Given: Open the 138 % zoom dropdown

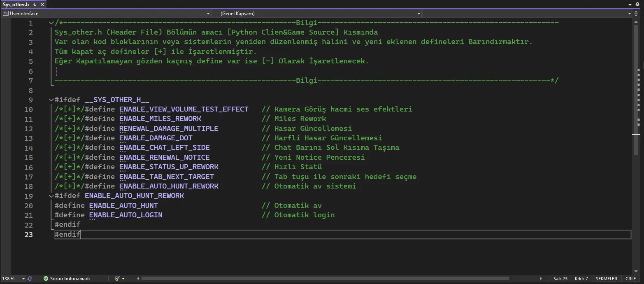Looking at the screenshot, I should pyautogui.click(x=13, y=279).
